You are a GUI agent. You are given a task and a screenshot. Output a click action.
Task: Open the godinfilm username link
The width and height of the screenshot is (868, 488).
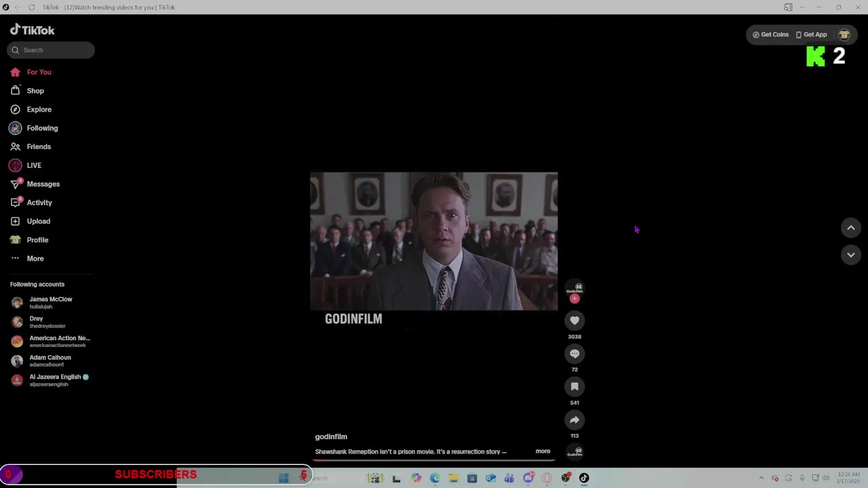(x=331, y=437)
